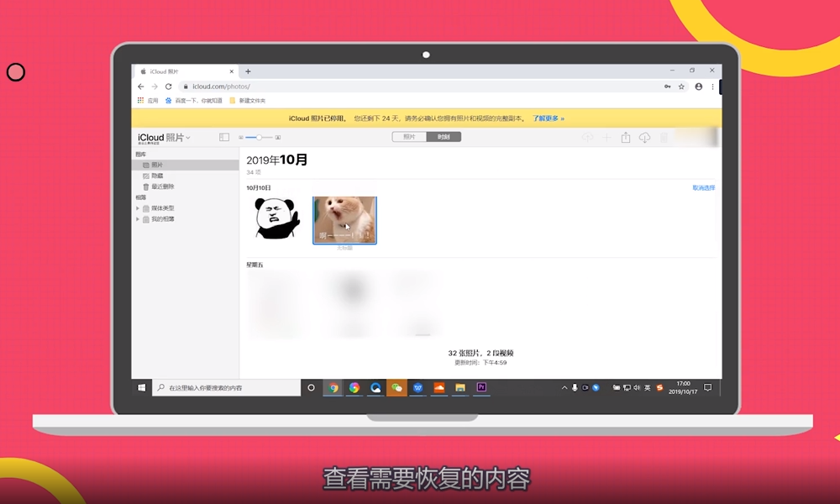Adjust the thumbnail zoom slider
The width and height of the screenshot is (840, 504).
[260, 138]
